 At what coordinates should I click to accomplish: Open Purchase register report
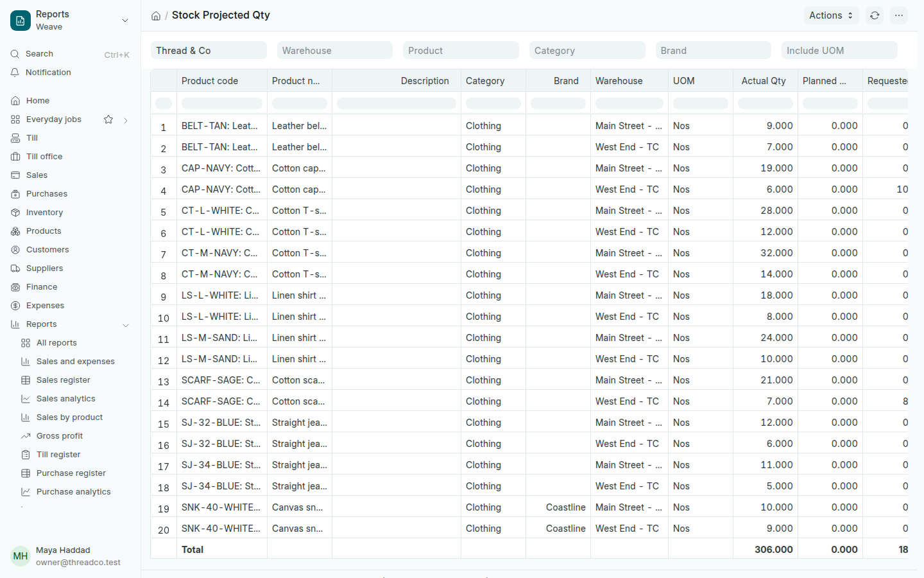click(75, 473)
